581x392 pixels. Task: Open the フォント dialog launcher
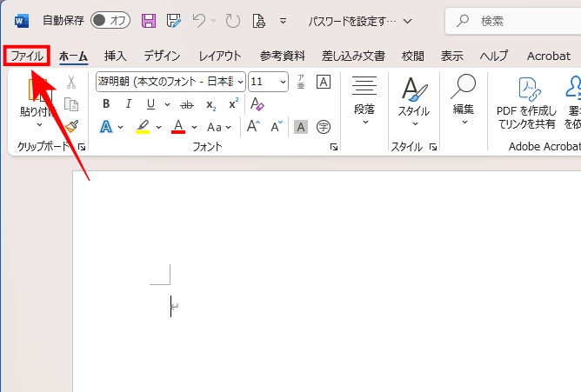[x=334, y=147]
